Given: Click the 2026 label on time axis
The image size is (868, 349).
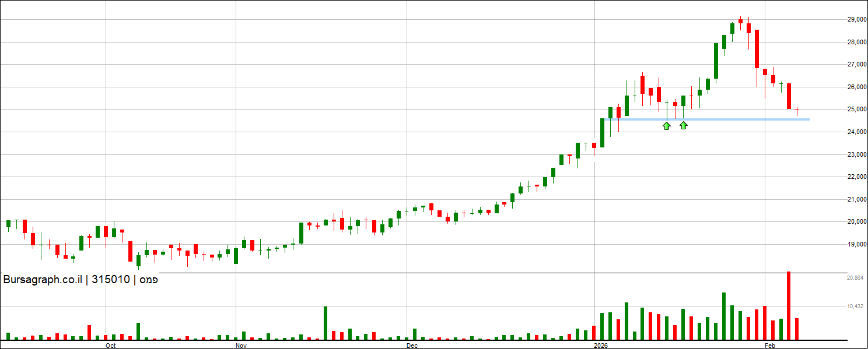Looking at the screenshot, I should coord(601,346).
